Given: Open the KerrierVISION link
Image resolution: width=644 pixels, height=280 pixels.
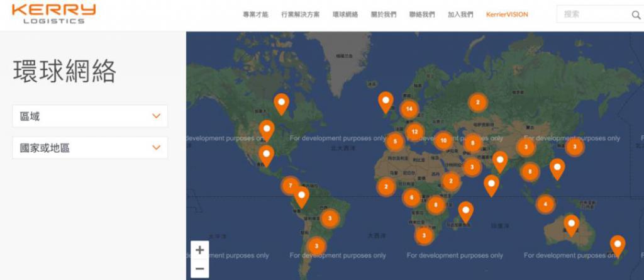Looking at the screenshot, I should click(507, 14).
